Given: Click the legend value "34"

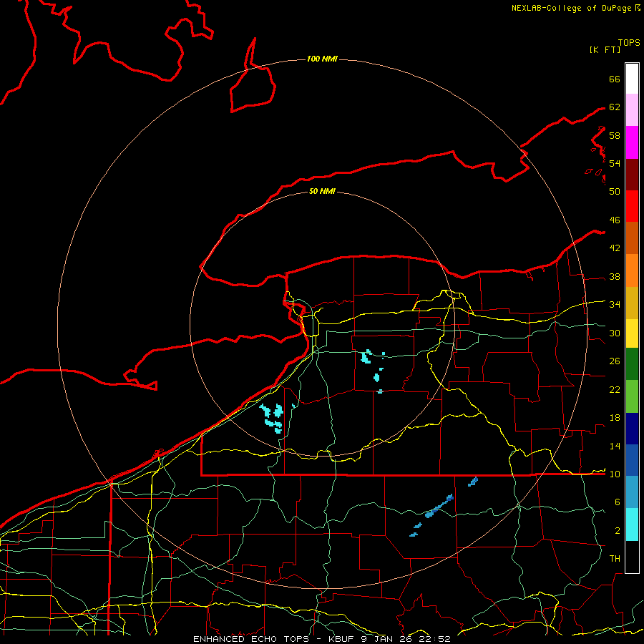Looking at the screenshot, I should coord(615,305).
